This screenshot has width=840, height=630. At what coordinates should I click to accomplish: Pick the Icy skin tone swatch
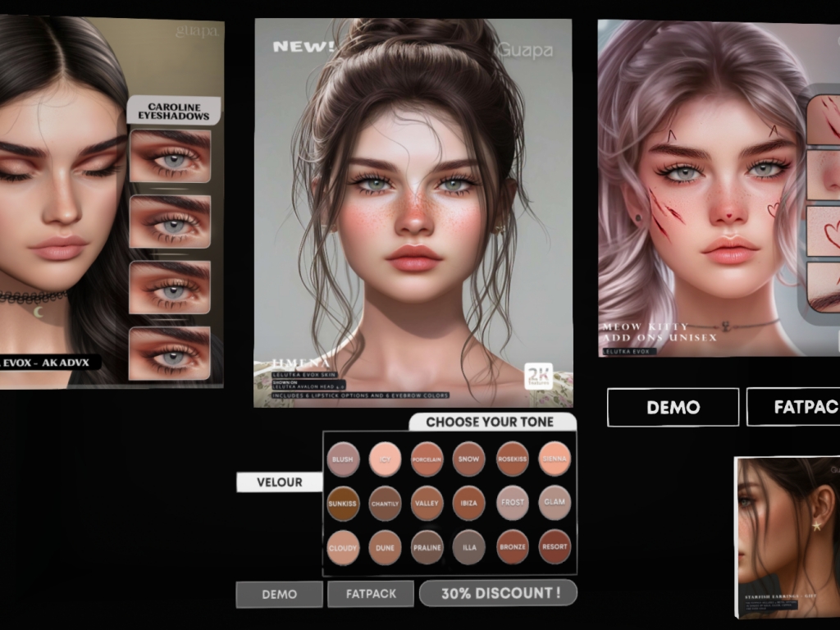[x=385, y=459]
